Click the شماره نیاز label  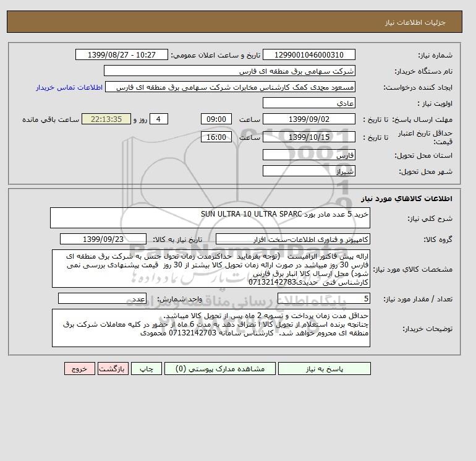(x=435, y=55)
